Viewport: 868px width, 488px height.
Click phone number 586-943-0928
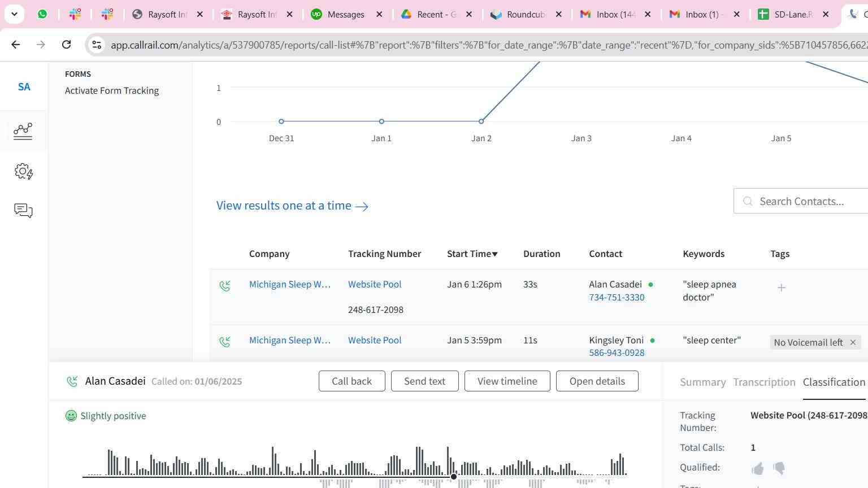point(617,352)
